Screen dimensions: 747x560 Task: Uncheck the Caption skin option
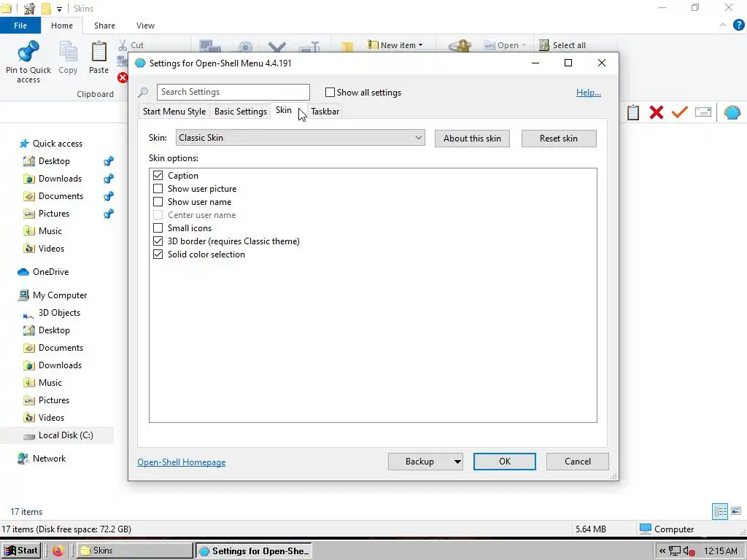[x=158, y=176]
